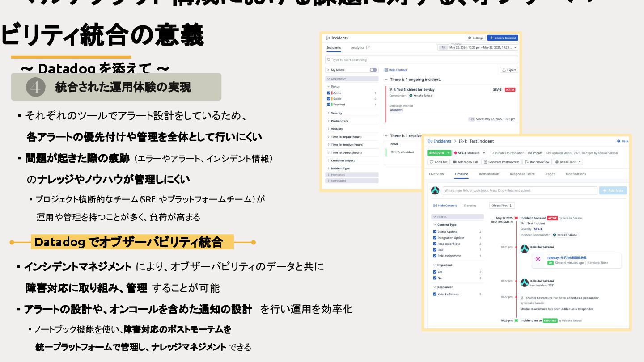The image size is (644, 362).
Task: Uncheck Status Update content type checkbox
Action: click(435, 232)
